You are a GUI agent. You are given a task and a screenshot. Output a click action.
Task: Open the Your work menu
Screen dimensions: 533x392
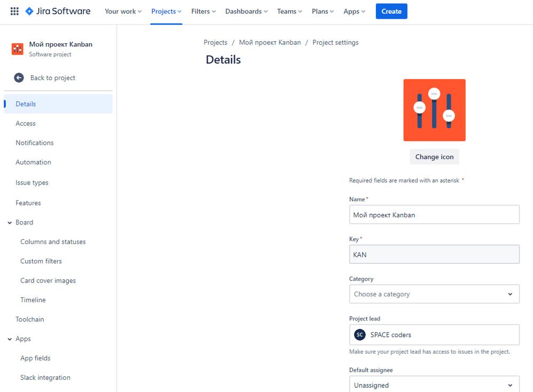click(x=123, y=11)
